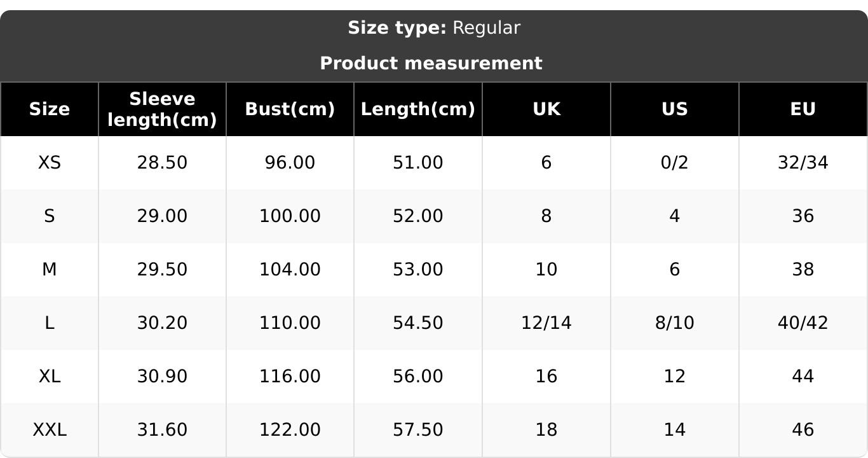Click the Product measurement heading
The width and height of the screenshot is (868, 458).
click(x=431, y=64)
